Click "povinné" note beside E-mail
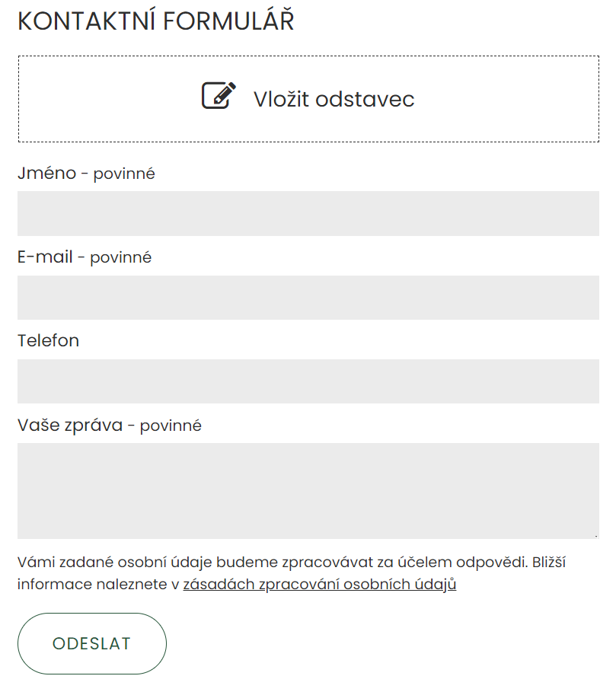The width and height of the screenshot is (616, 676). coord(121,257)
